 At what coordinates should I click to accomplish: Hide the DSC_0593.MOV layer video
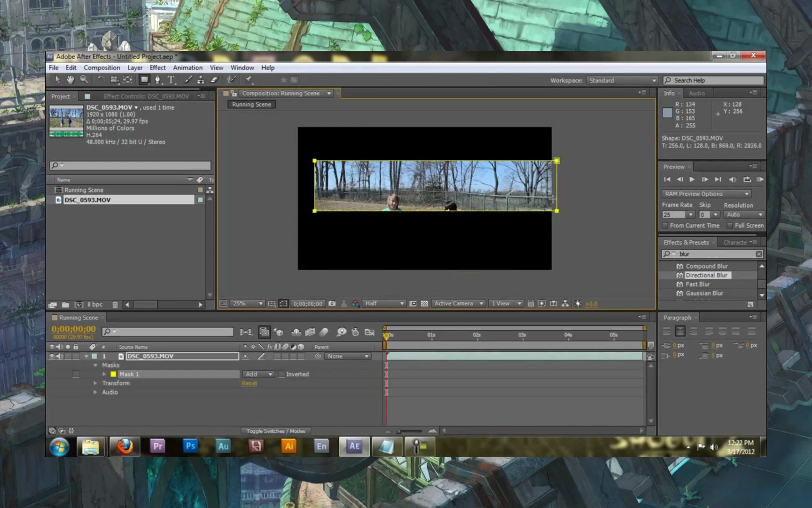coord(52,357)
